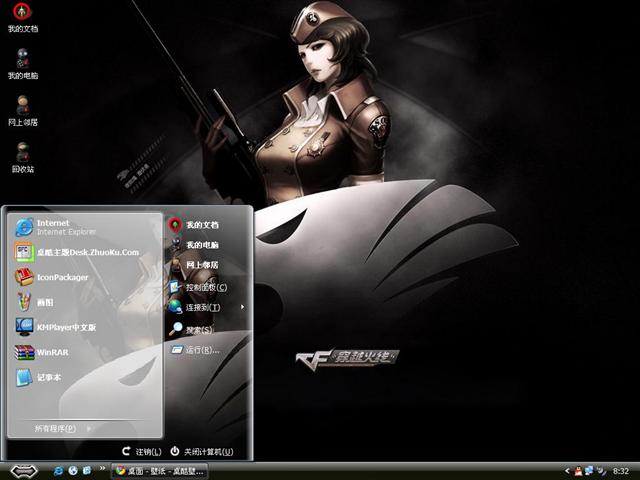Screen dimensions: 640x480
Task: Select 网上邻居 desktop icon
Action: click(x=23, y=111)
